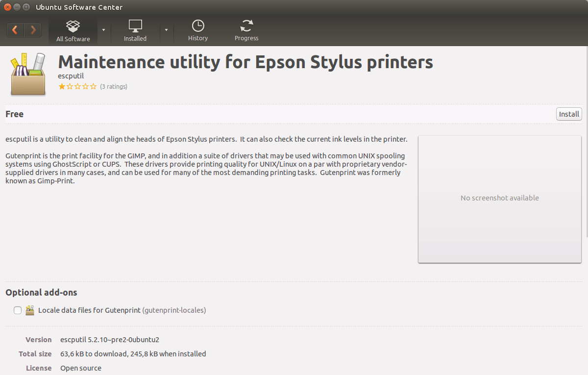Maximize the Ubuntu Software Center window
This screenshot has width=588, height=375.
tap(26, 7)
